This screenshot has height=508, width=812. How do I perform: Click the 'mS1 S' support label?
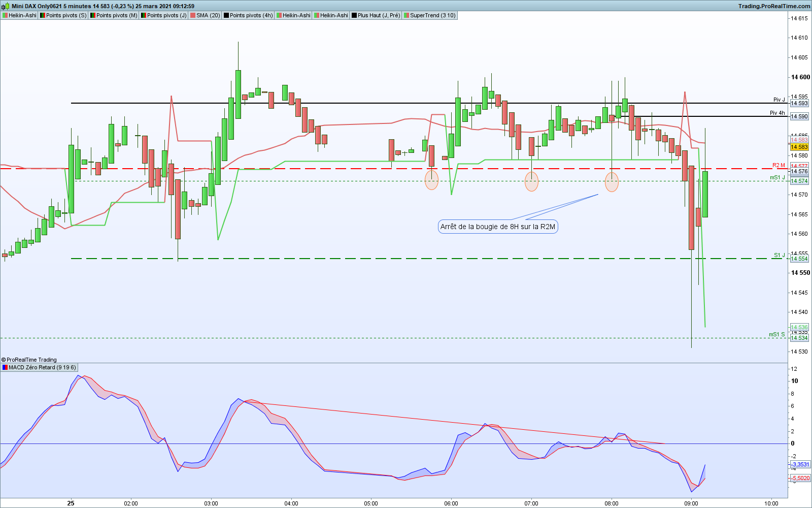777,334
